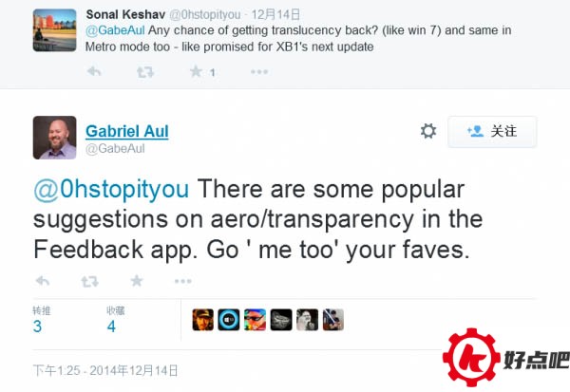570x392 pixels.
Task: Reply to Sonal Keshav's tweet
Action: (x=94, y=71)
